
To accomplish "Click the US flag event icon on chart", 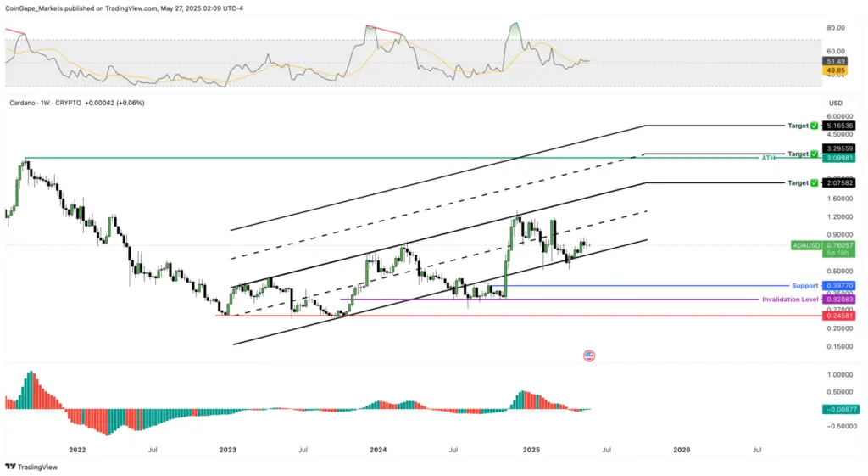I will click(x=589, y=356).
